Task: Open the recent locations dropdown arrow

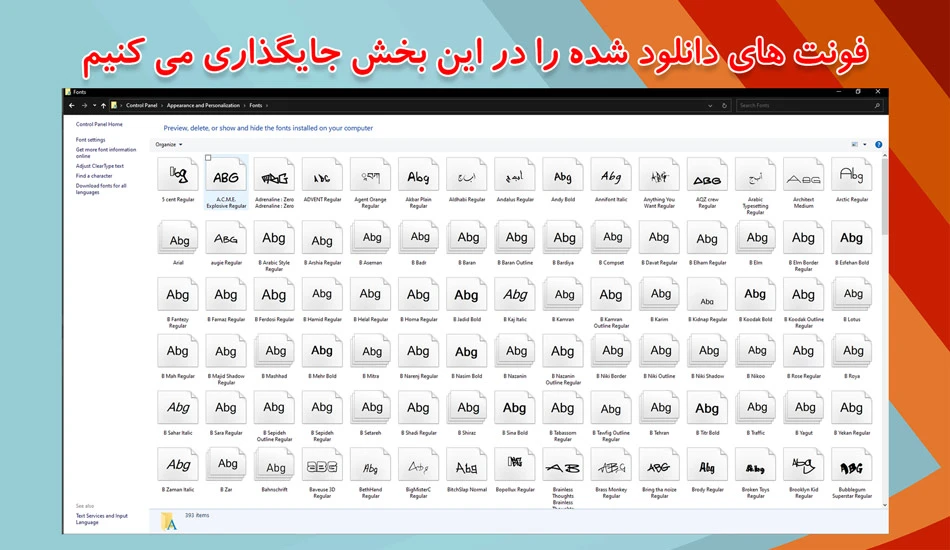Action: pyautogui.click(x=95, y=105)
